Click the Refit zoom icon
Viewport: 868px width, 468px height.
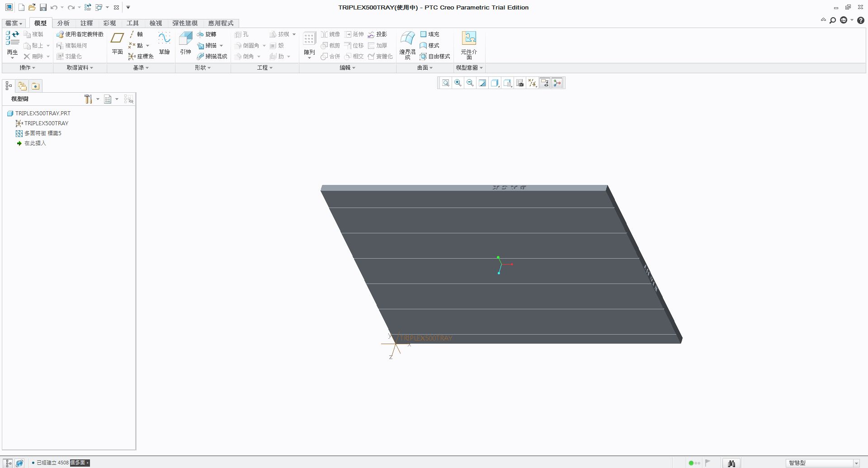(x=446, y=83)
